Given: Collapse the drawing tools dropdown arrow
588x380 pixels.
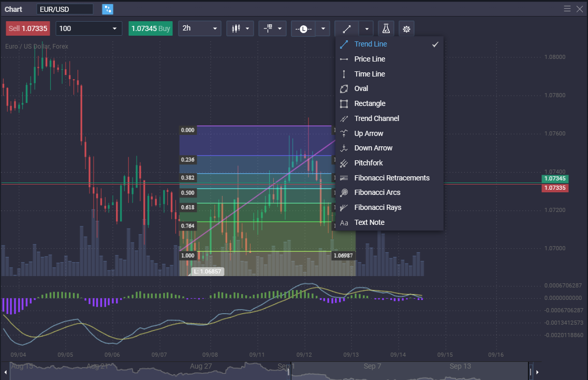Looking at the screenshot, I should [x=367, y=29].
